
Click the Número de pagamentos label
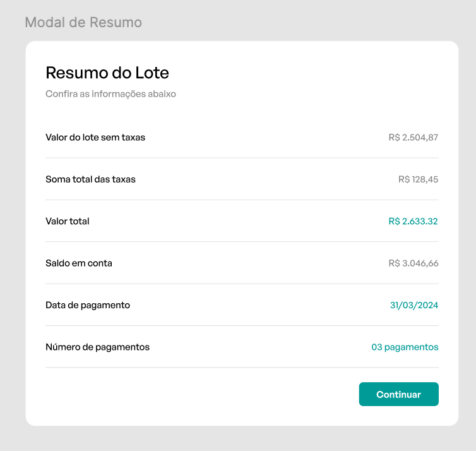coord(97,347)
